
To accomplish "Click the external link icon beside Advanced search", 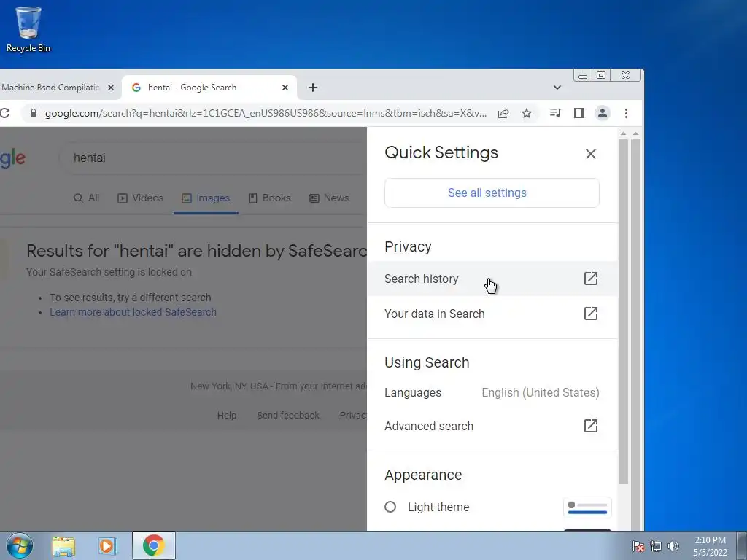I will pyautogui.click(x=591, y=426).
